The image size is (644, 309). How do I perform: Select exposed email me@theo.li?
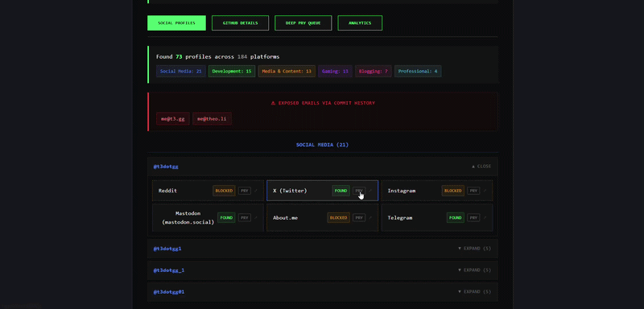[212, 119]
